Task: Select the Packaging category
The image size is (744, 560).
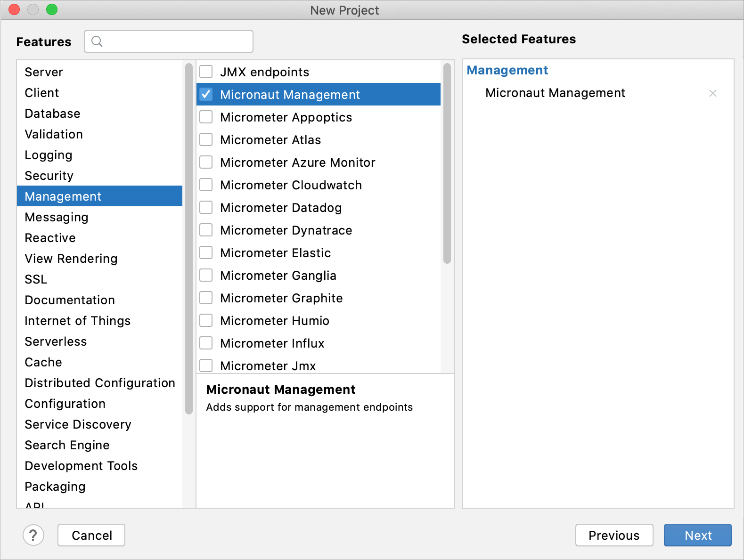Action: (99, 487)
